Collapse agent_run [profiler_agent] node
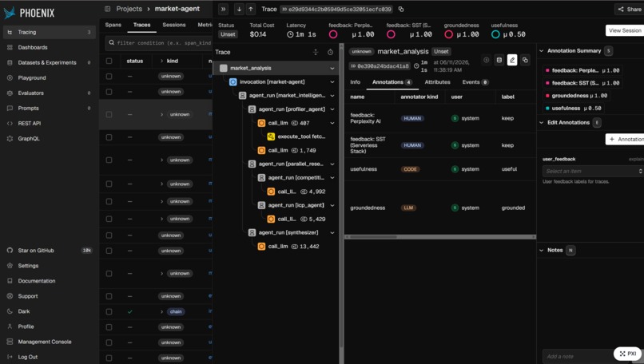This screenshot has width=644, height=364. coord(332,109)
